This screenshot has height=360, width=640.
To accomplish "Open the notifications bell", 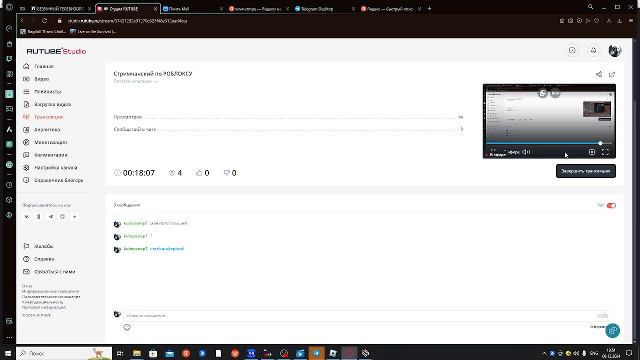I will [593, 50].
